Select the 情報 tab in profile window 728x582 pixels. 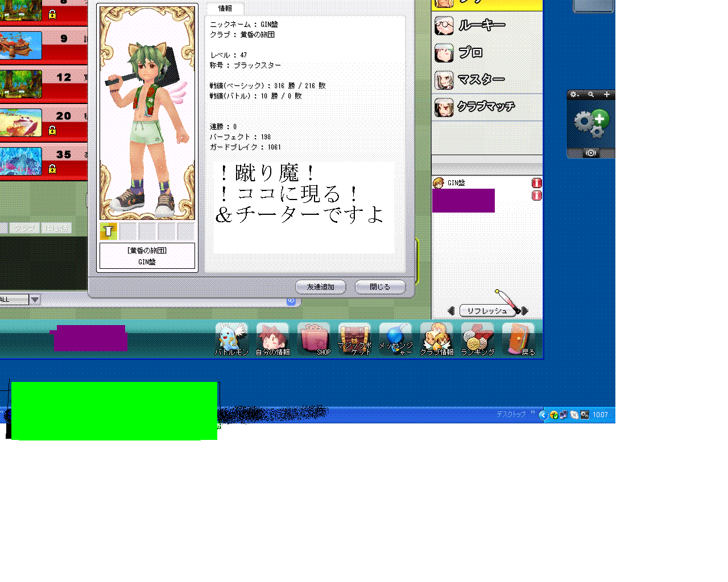click(x=225, y=9)
